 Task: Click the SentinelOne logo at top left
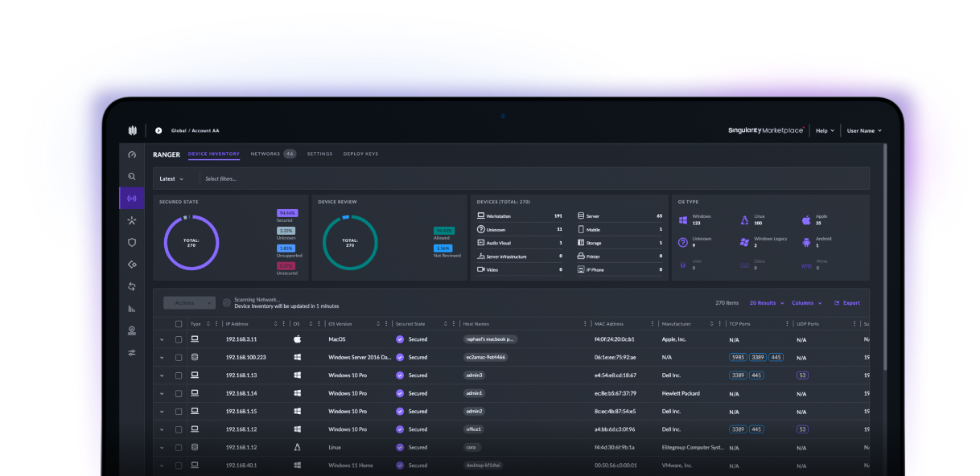(x=132, y=130)
